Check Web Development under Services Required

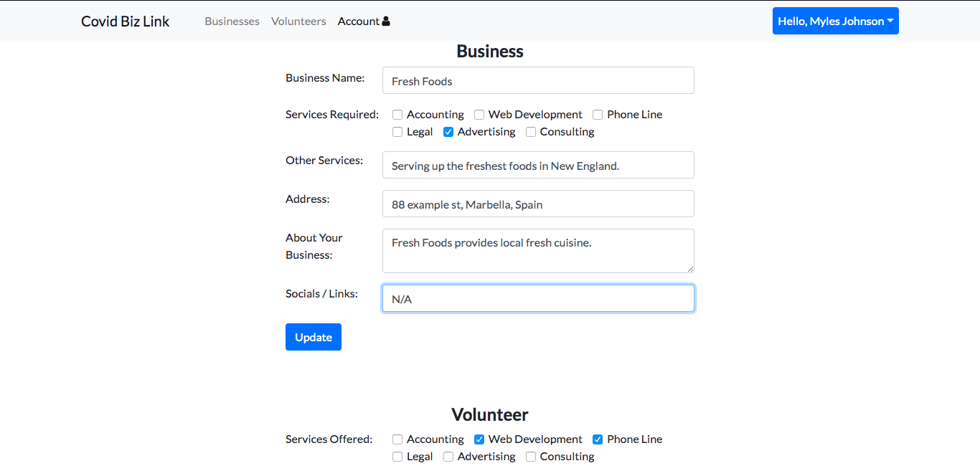click(x=479, y=115)
